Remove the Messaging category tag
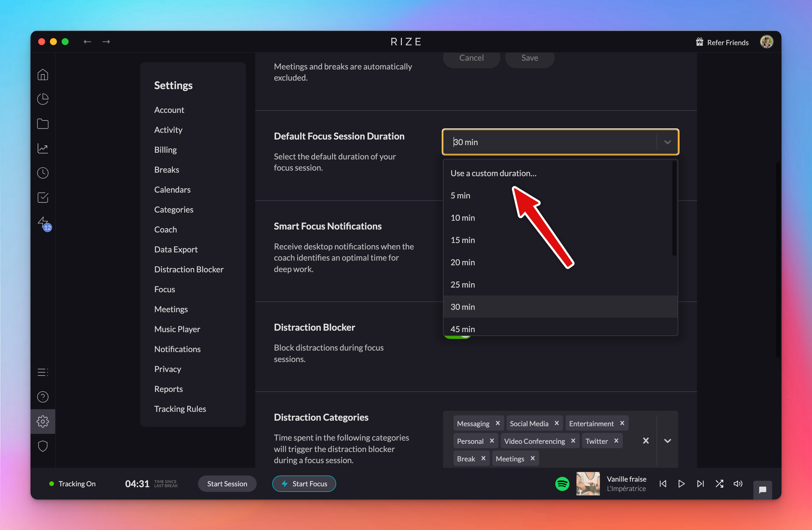This screenshot has width=812, height=530. point(498,423)
